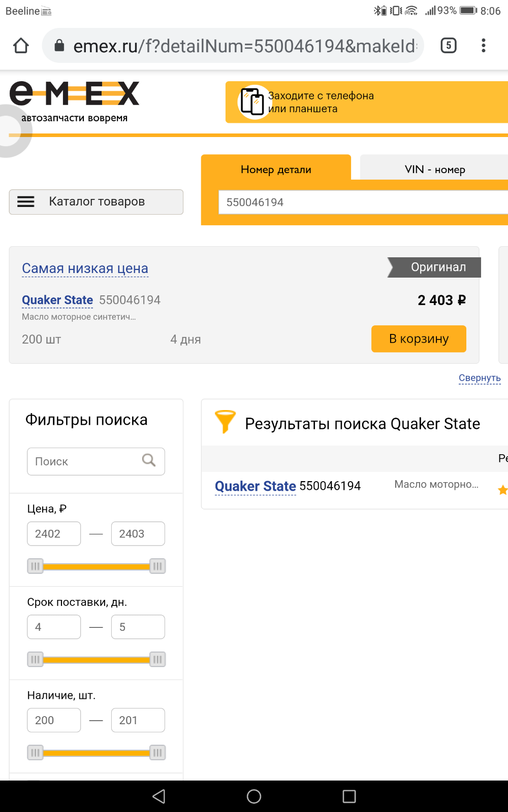
Task: Tap the Android back navigation button
Action: coord(159,796)
